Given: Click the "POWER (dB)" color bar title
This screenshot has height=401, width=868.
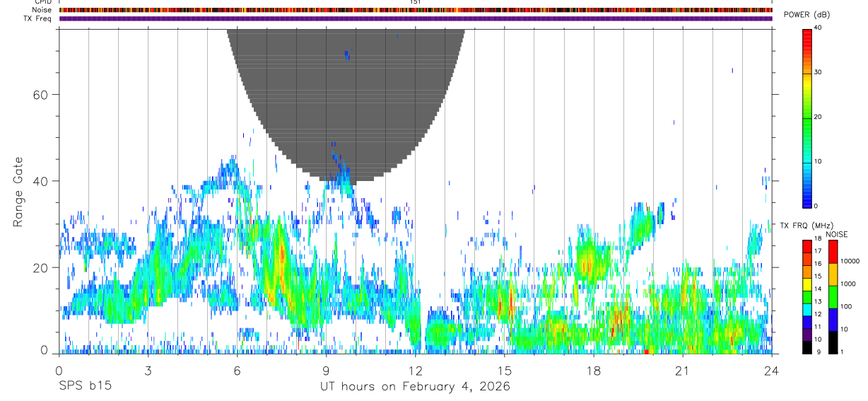Looking at the screenshot, I should pos(807,15).
